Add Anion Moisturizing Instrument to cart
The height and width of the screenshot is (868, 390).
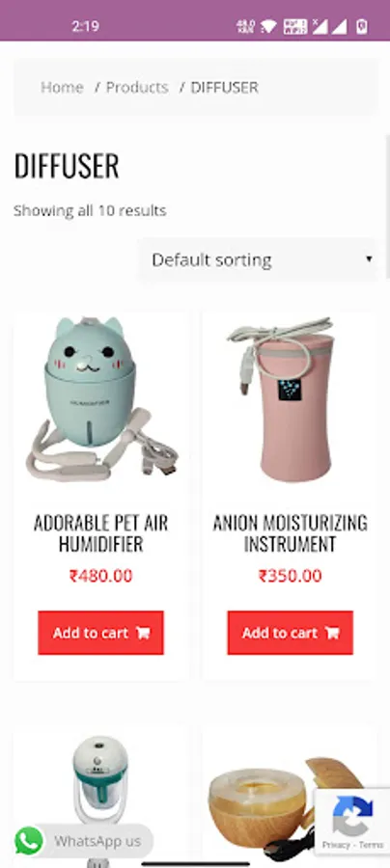pyautogui.click(x=290, y=633)
